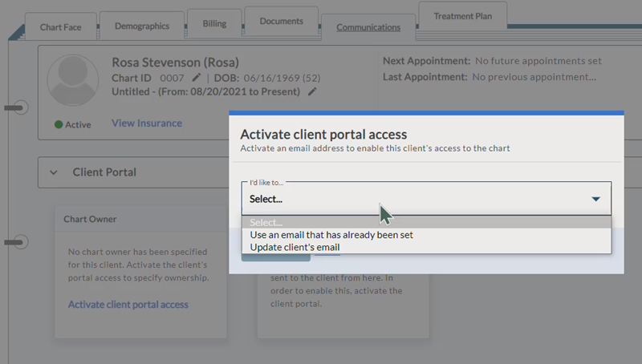Select the Communications tab
Image resolution: width=642 pixels, height=364 pixels.
tap(368, 27)
